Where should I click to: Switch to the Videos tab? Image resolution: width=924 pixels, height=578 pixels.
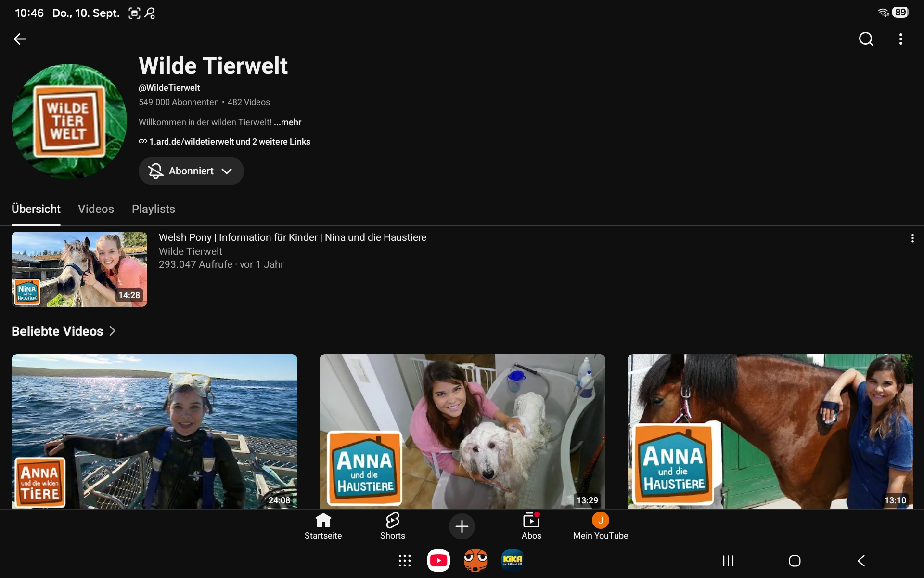coord(96,209)
